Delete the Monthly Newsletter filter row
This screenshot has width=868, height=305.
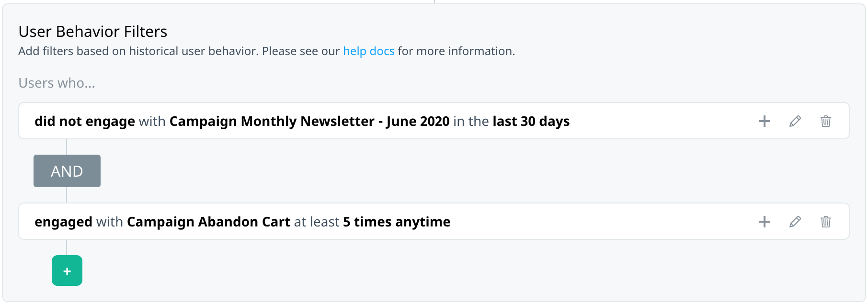tap(826, 121)
